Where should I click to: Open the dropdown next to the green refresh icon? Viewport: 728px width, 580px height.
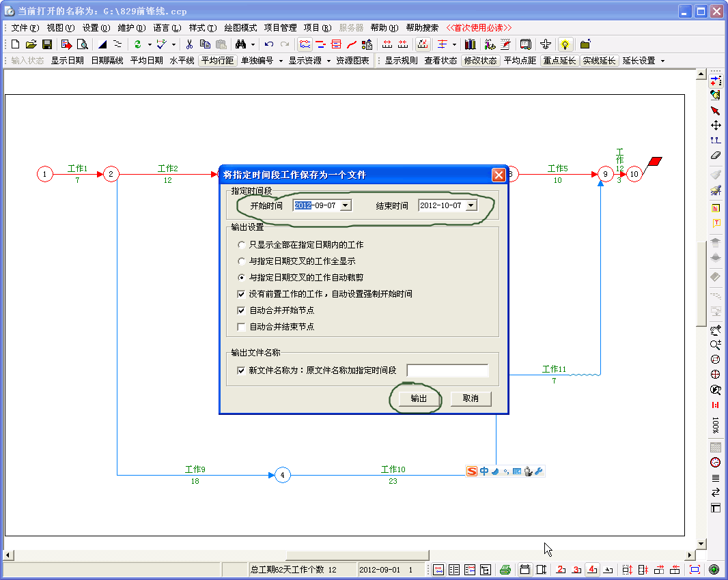click(150, 44)
